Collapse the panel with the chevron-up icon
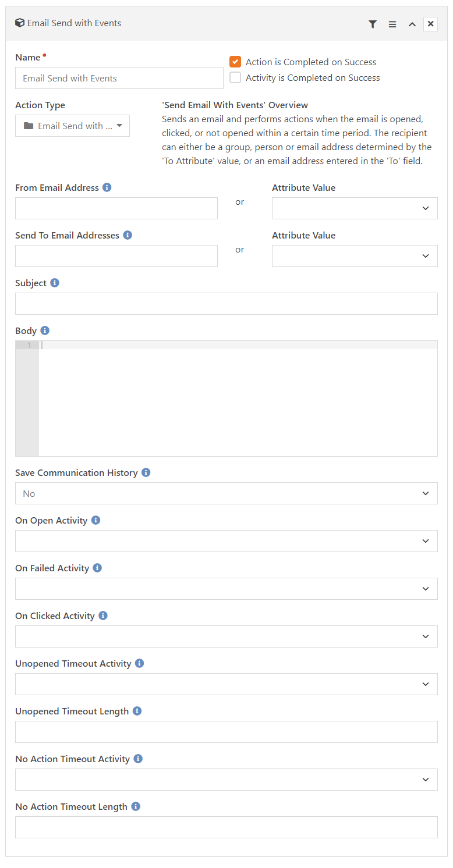 412,24
